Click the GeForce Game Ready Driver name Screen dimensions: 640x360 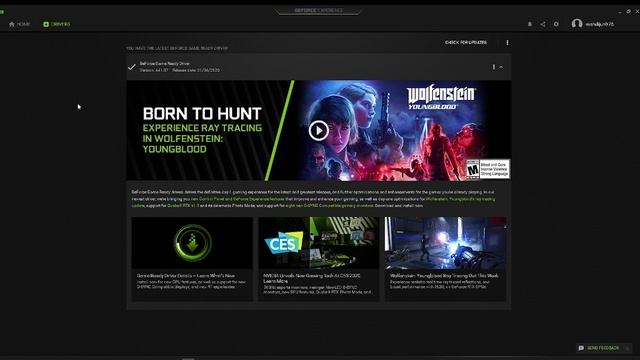(x=164, y=64)
